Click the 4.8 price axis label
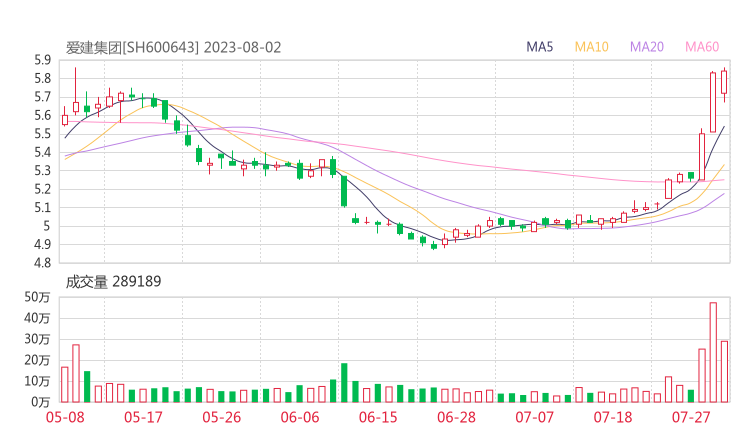740x440 pixels. click(x=42, y=263)
